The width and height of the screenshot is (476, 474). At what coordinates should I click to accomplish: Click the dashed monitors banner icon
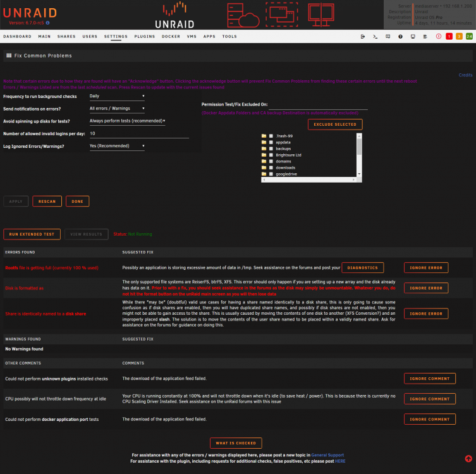click(x=282, y=15)
